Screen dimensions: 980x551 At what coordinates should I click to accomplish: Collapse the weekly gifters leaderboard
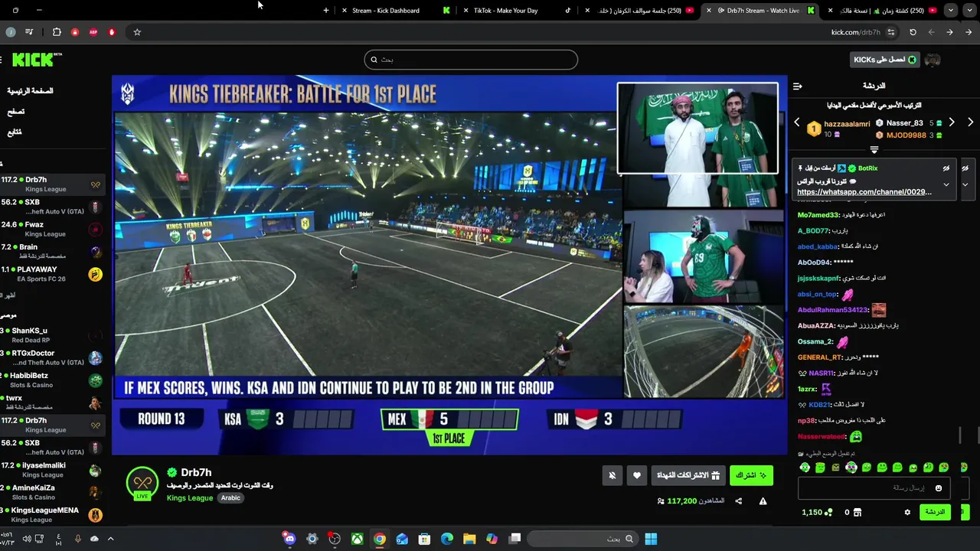point(874,150)
